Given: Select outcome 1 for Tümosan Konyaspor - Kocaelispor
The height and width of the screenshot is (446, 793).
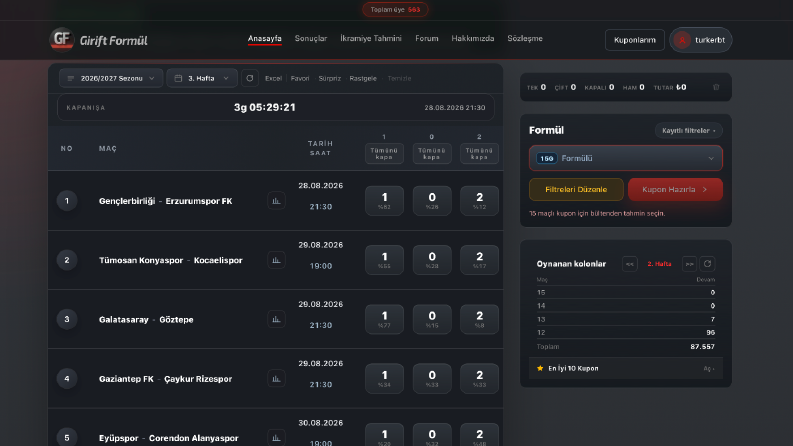Looking at the screenshot, I should [x=384, y=260].
